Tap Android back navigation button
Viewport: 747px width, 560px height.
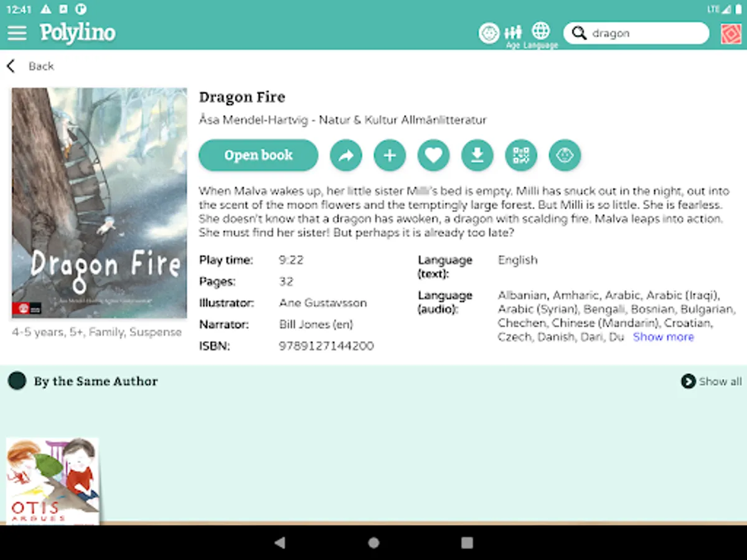tap(280, 543)
